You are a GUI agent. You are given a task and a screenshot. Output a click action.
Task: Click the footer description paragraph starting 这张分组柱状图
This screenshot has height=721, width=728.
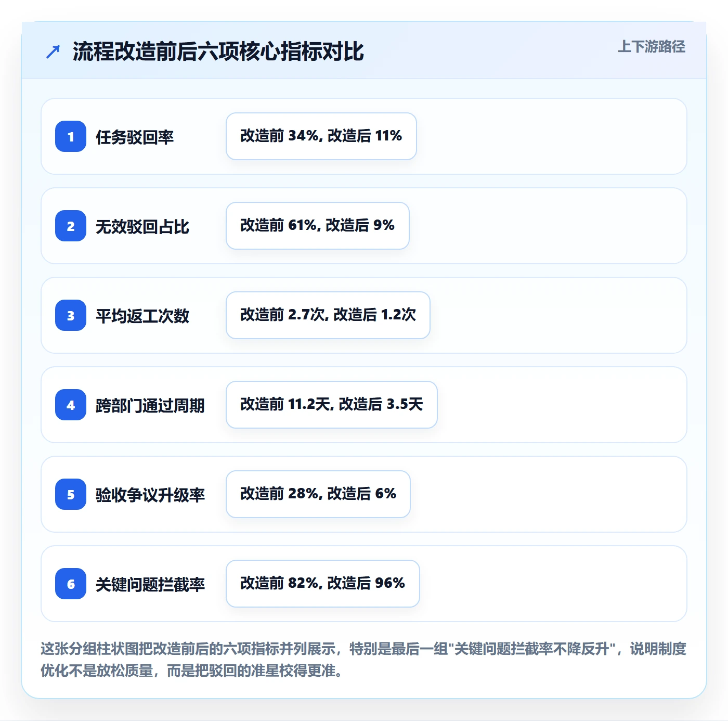pyautogui.click(x=363, y=660)
